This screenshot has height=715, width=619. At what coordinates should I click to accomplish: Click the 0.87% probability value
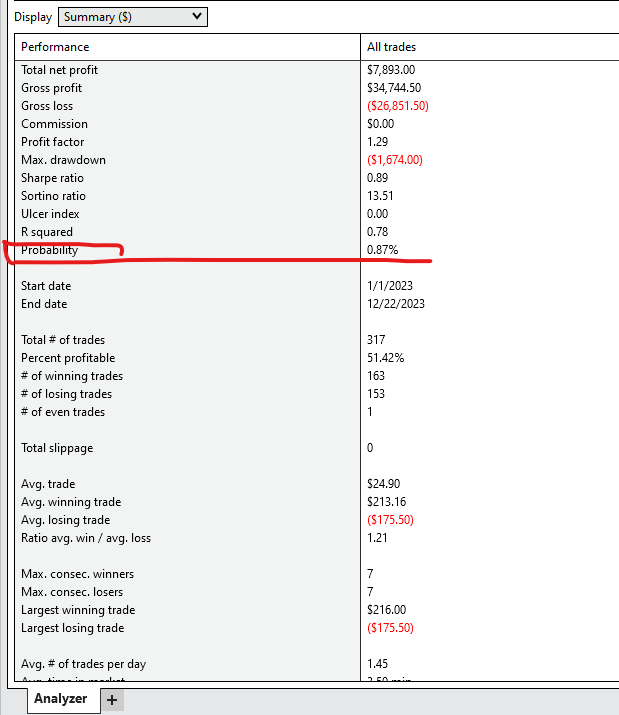tap(385, 250)
